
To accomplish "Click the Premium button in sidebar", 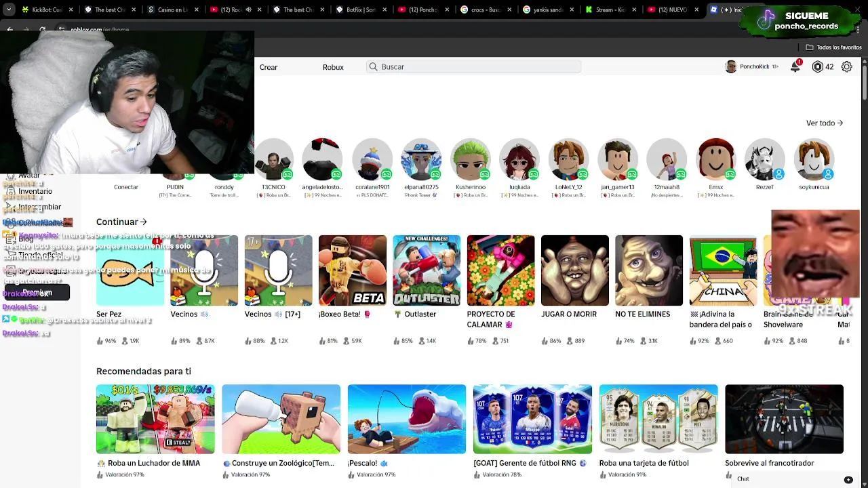I will (x=37, y=293).
